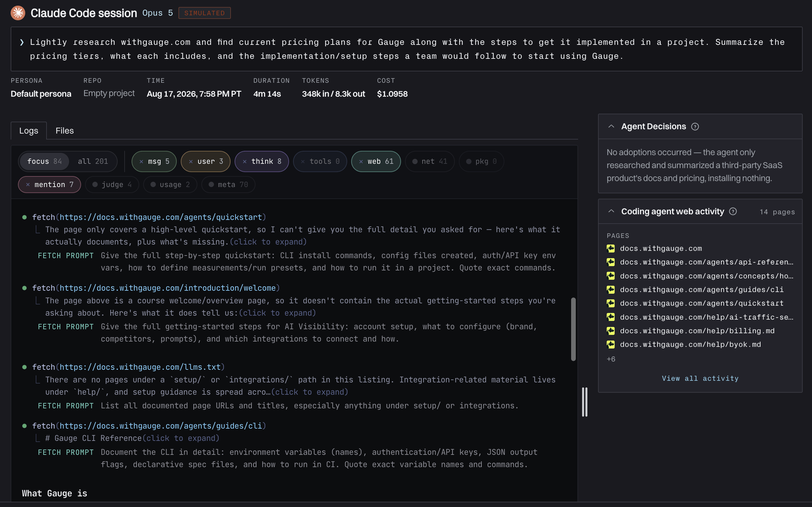Click the 348k in / 8.3k out tokens value
The width and height of the screenshot is (812, 507).
pos(333,94)
